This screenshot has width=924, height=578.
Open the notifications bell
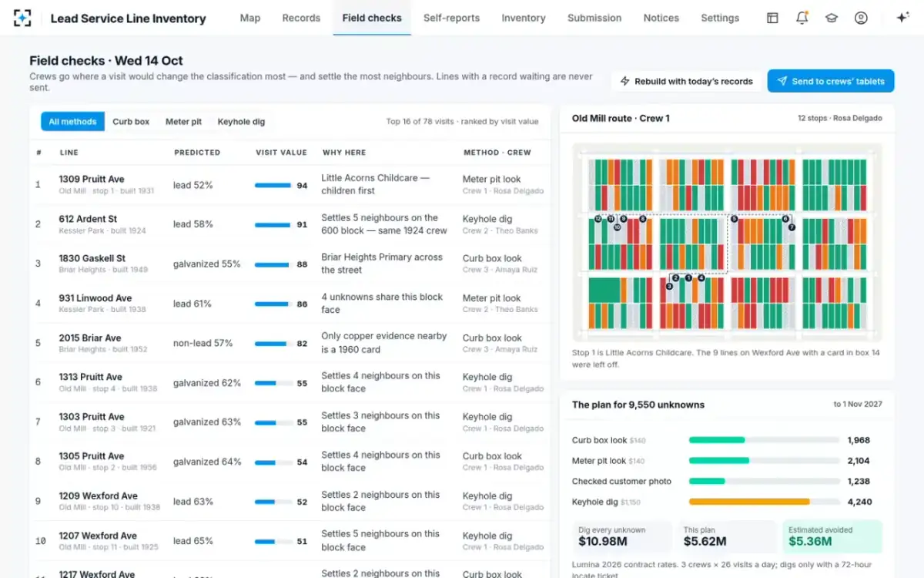coord(802,18)
